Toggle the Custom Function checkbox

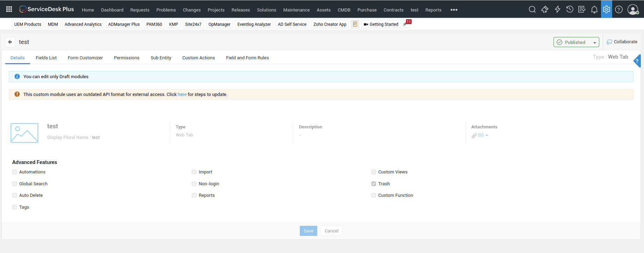pyautogui.click(x=374, y=195)
